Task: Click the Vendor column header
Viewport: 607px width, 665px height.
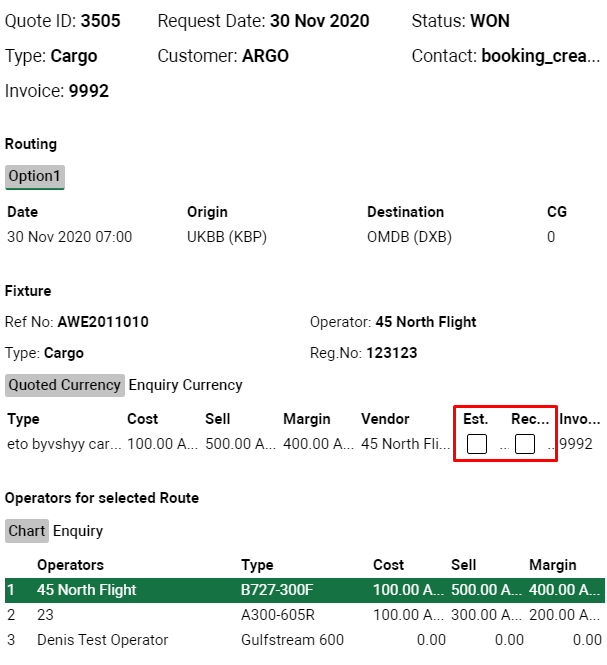Action: coord(385,419)
